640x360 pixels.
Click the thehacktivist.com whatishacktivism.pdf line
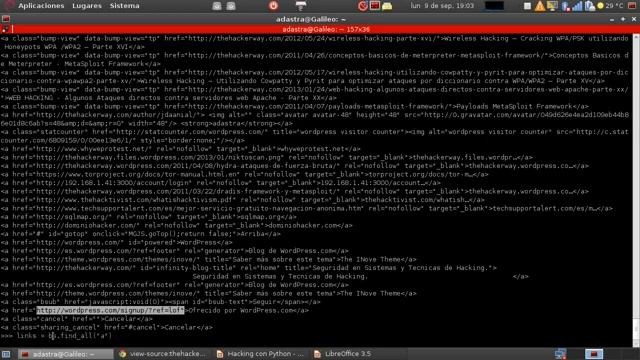[x=242, y=200]
